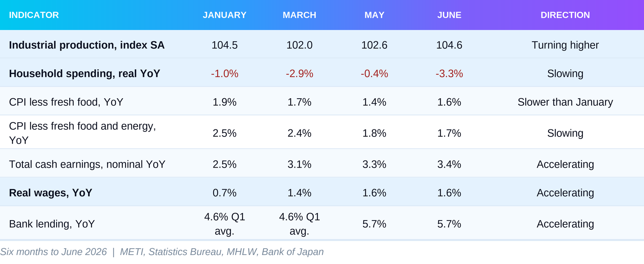Select Turning higher direction cell
The image size is (644, 264).
[x=565, y=45]
